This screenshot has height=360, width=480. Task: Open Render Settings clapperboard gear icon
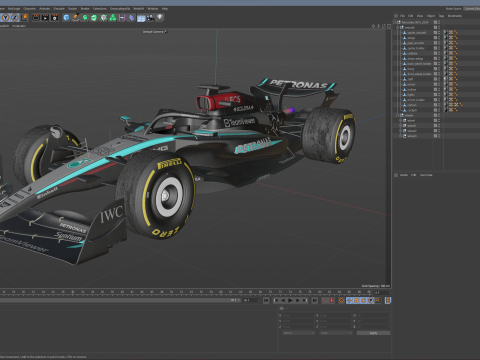click(54, 17)
